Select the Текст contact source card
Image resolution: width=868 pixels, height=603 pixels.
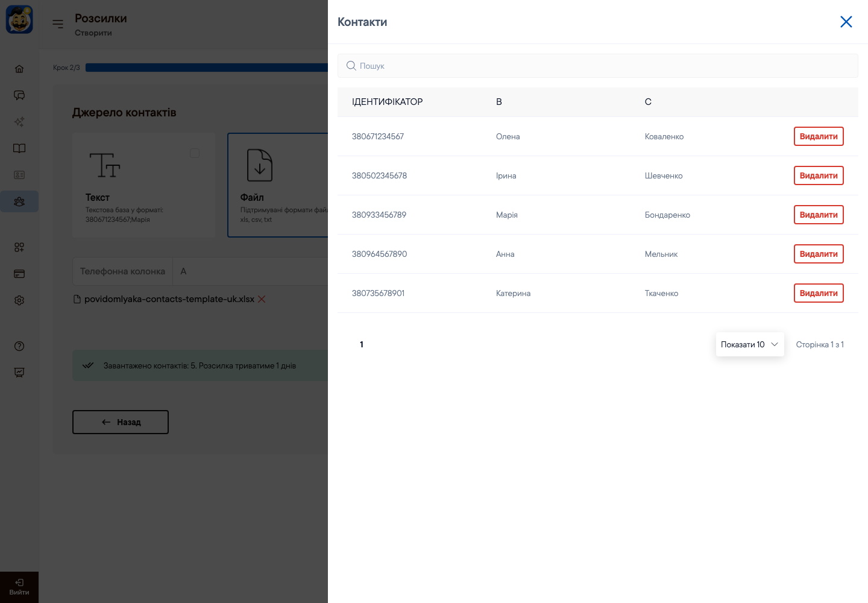[143, 185]
